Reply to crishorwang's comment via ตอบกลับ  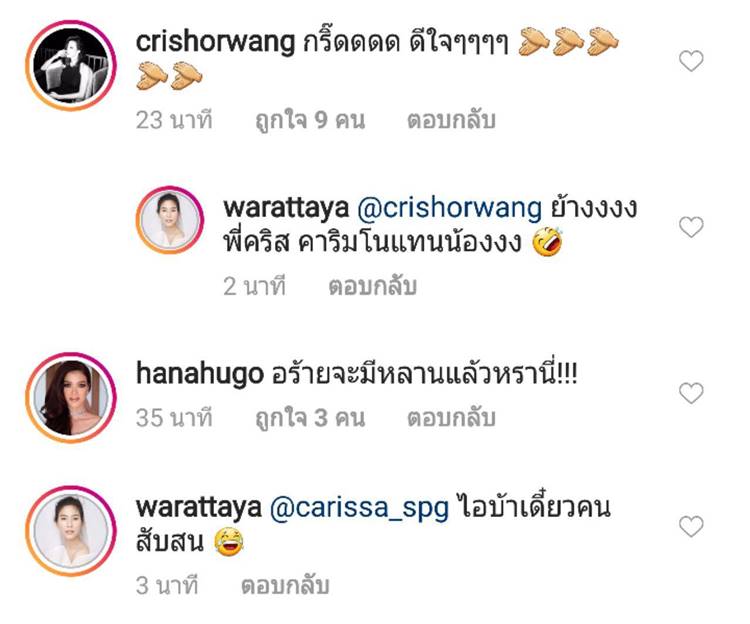click(x=451, y=120)
